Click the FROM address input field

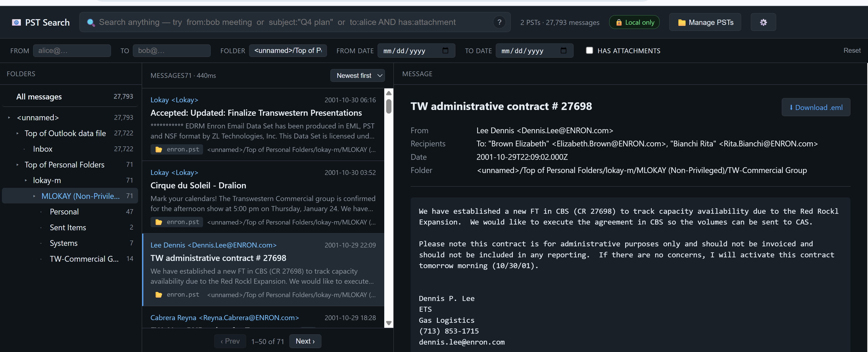click(72, 51)
